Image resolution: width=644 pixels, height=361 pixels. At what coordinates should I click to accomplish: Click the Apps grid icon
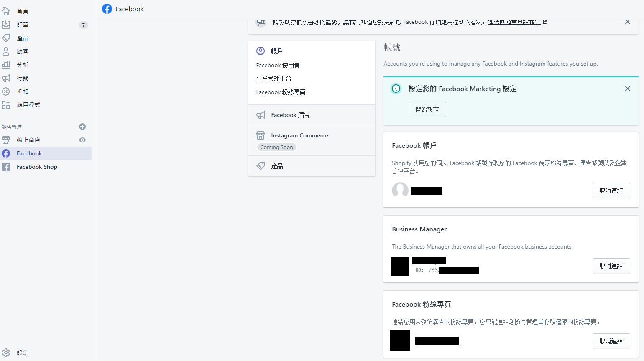pyautogui.click(x=6, y=105)
